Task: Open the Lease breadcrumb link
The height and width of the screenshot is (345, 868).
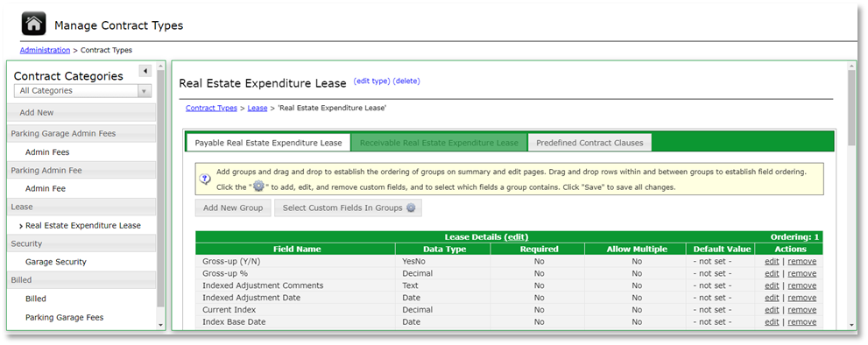Action: [258, 108]
